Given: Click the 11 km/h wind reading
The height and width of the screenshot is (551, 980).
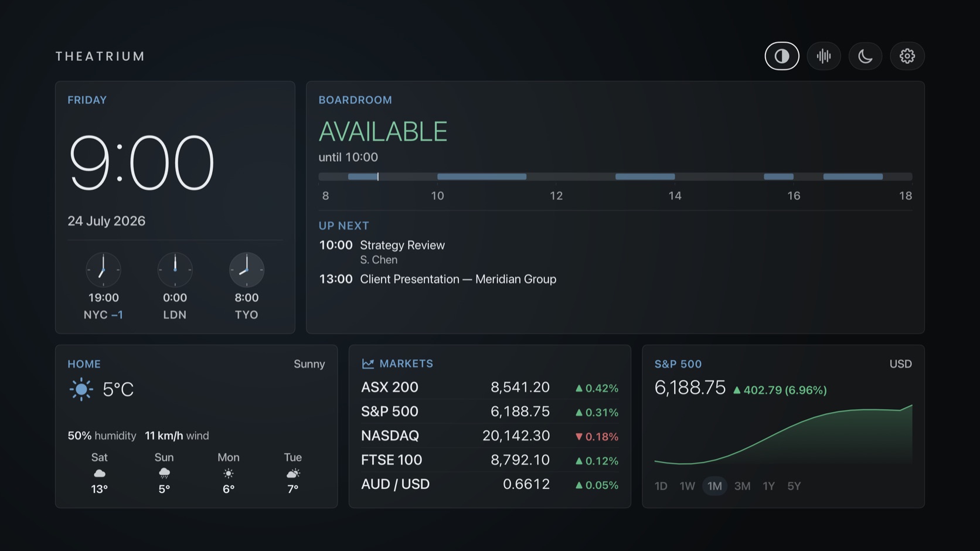Looking at the screenshot, I should (176, 436).
